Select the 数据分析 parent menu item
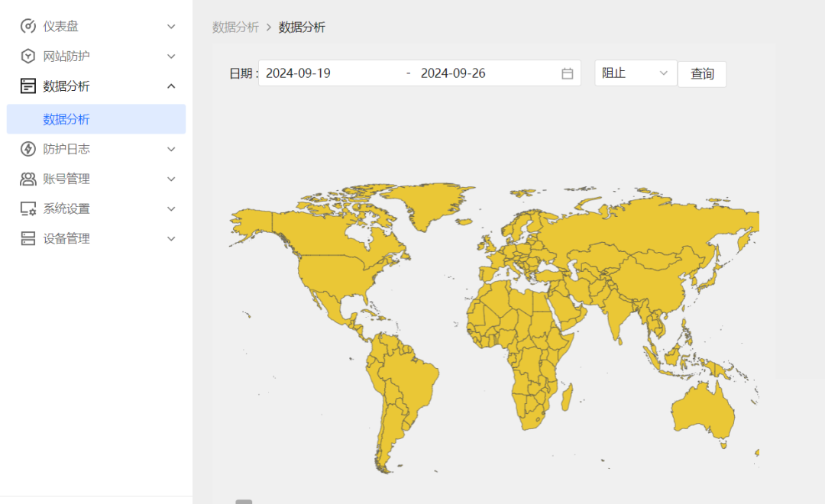 (x=96, y=86)
